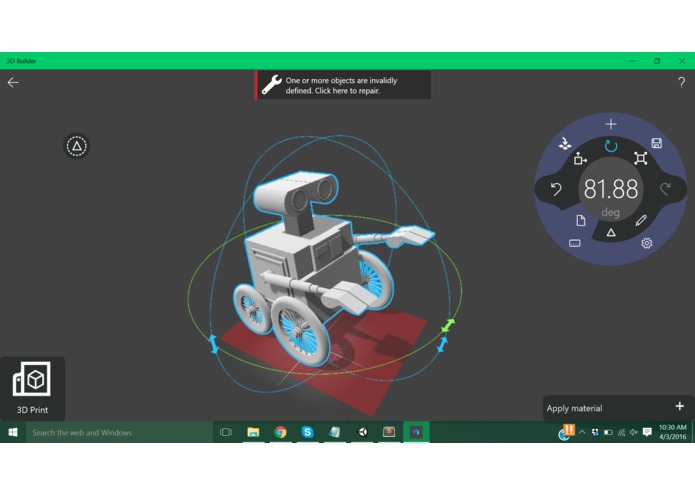The height and width of the screenshot is (494, 695).
Task: Open Sublime Text from taskbar
Action: click(x=389, y=432)
